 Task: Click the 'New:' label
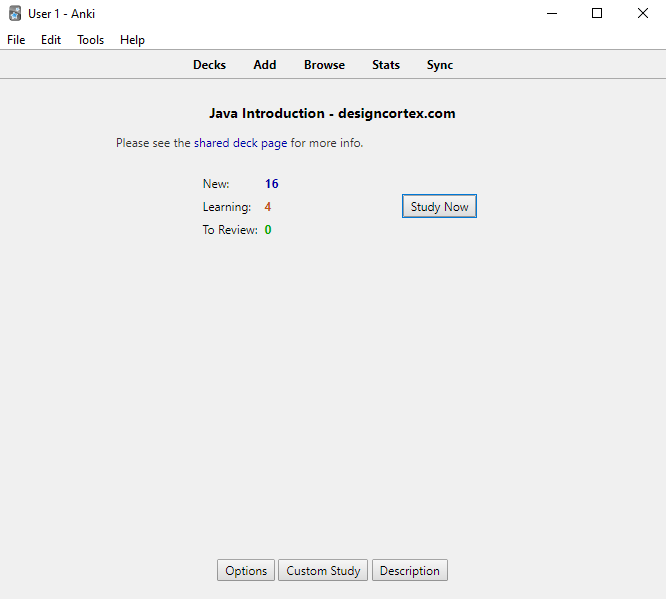tap(216, 184)
